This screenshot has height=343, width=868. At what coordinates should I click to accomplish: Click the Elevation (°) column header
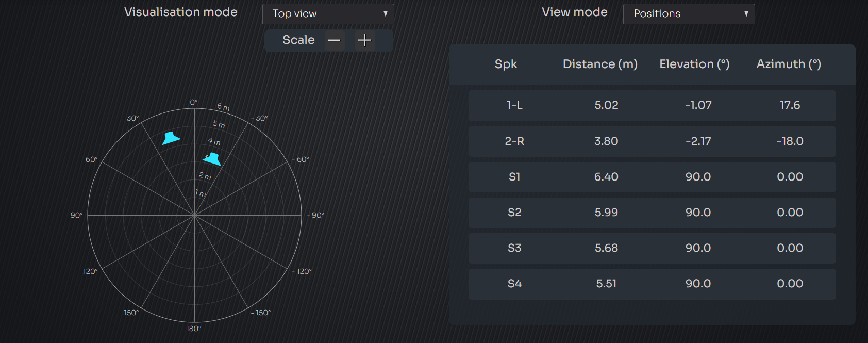pos(694,64)
